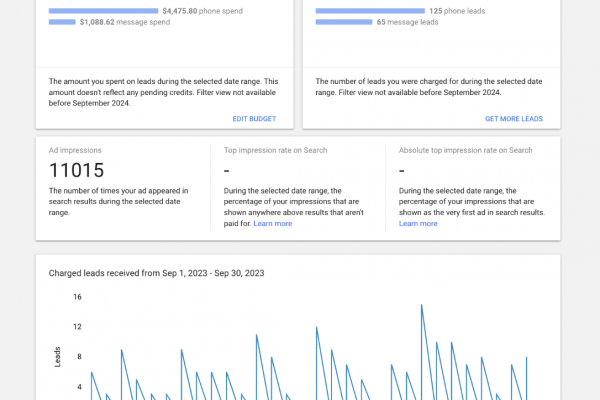Open Learn more under Top impression rate
This screenshot has width=600, height=400.
(273, 224)
